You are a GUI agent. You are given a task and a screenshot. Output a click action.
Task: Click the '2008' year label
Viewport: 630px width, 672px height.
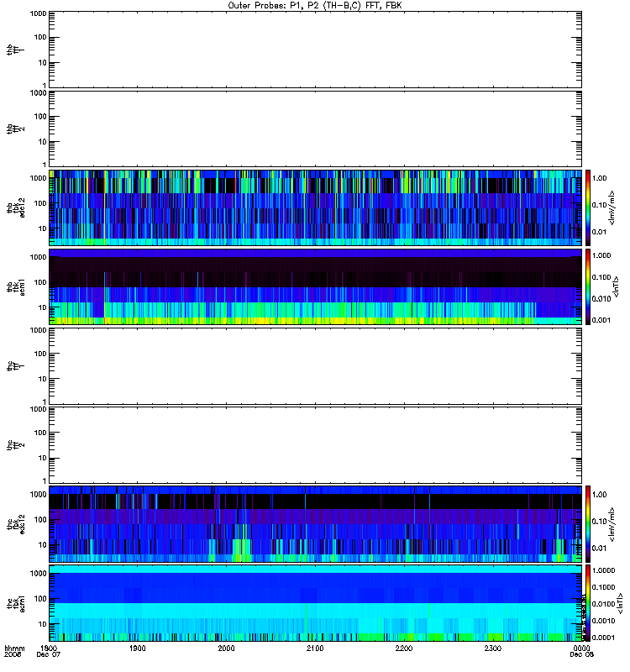coord(13,655)
